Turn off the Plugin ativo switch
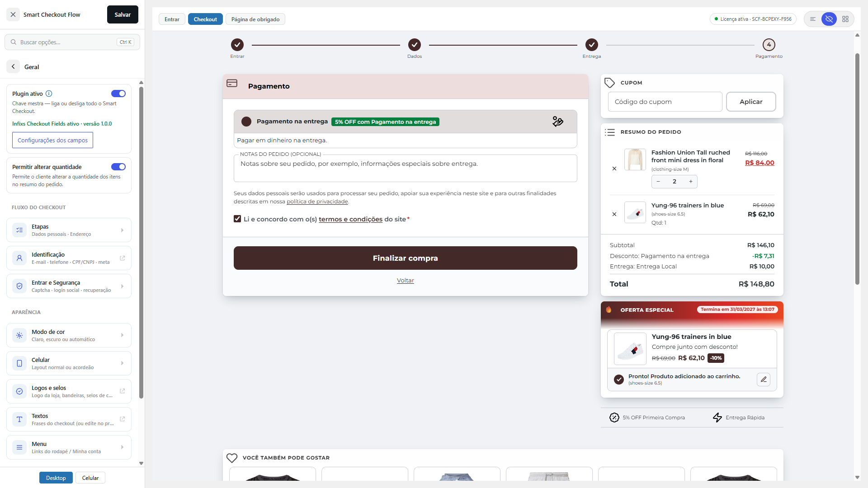The width and height of the screenshot is (868, 488). tap(118, 94)
